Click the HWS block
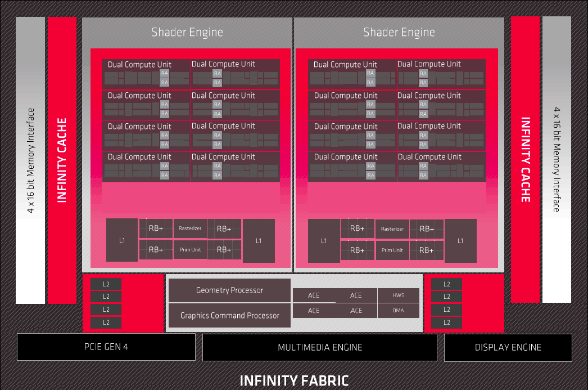Image resolution: width=588 pixels, height=390 pixels. [398, 295]
